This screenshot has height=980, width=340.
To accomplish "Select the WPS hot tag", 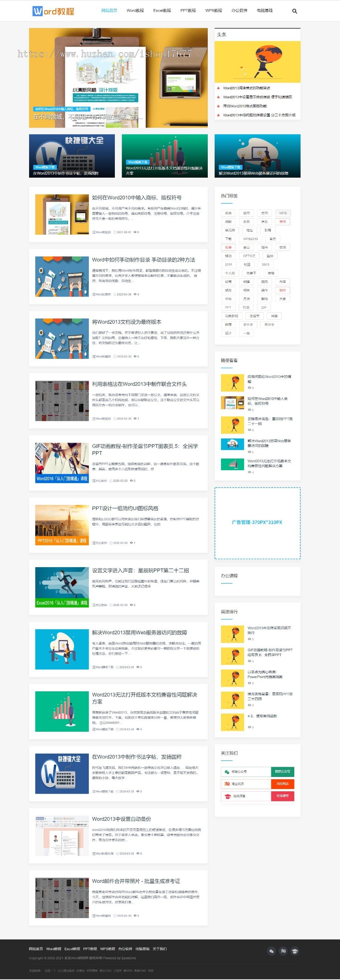I will [x=283, y=213].
